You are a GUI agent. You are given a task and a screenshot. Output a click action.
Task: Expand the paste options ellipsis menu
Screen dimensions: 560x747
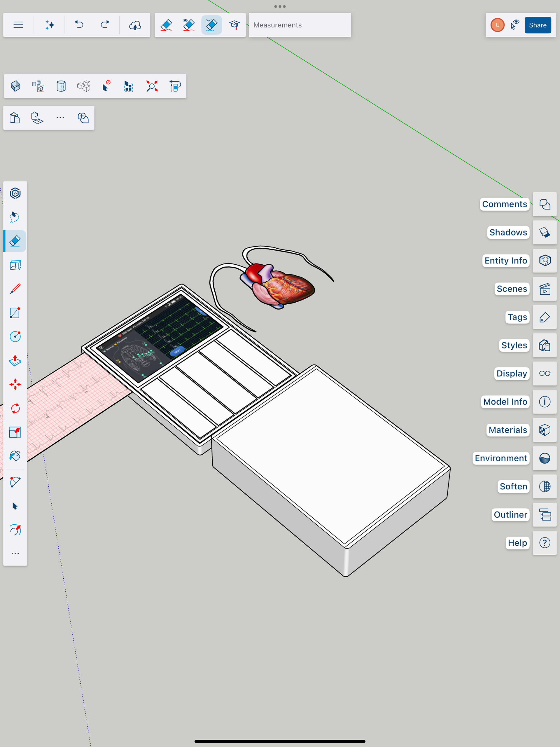60,118
